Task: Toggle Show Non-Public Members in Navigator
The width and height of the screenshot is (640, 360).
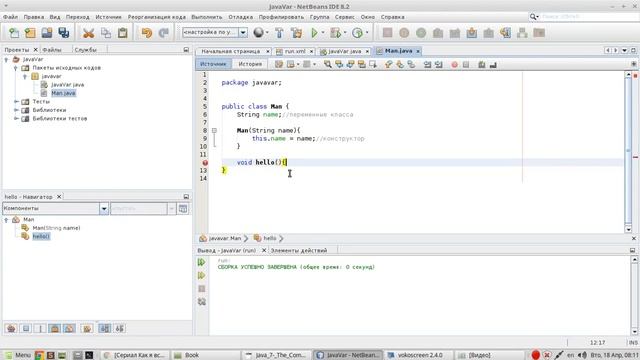Action: click(54, 328)
